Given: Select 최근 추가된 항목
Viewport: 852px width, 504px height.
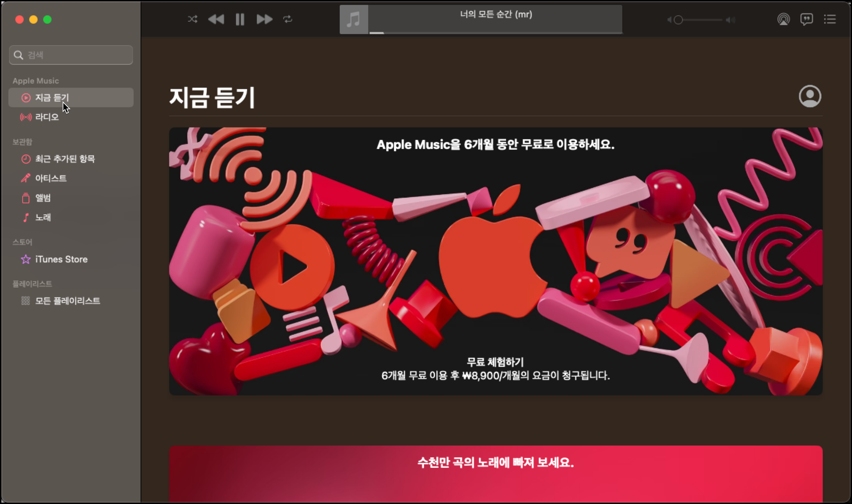Looking at the screenshot, I should 64,159.
